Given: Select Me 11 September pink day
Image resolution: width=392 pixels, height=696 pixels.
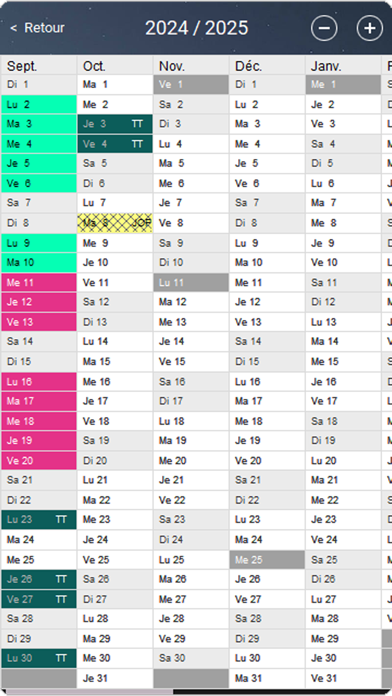Looking at the screenshot, I should coord(39,283).
